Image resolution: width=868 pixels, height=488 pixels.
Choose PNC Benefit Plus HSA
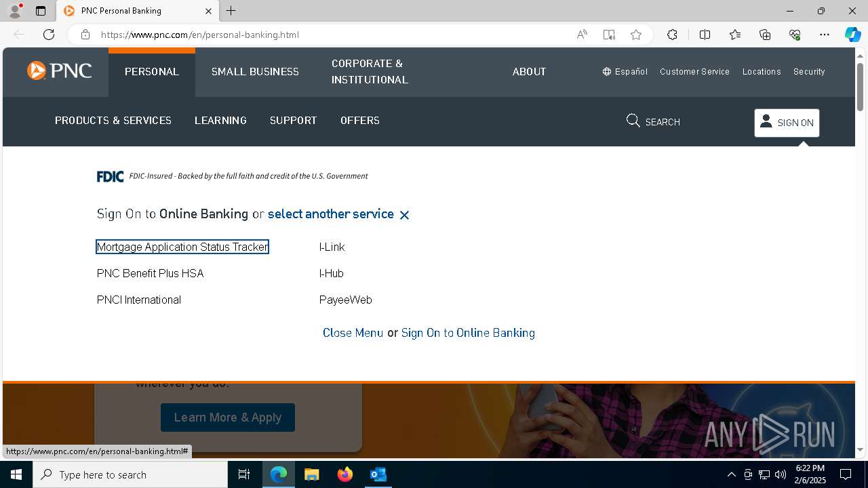(x=150, y=273)
